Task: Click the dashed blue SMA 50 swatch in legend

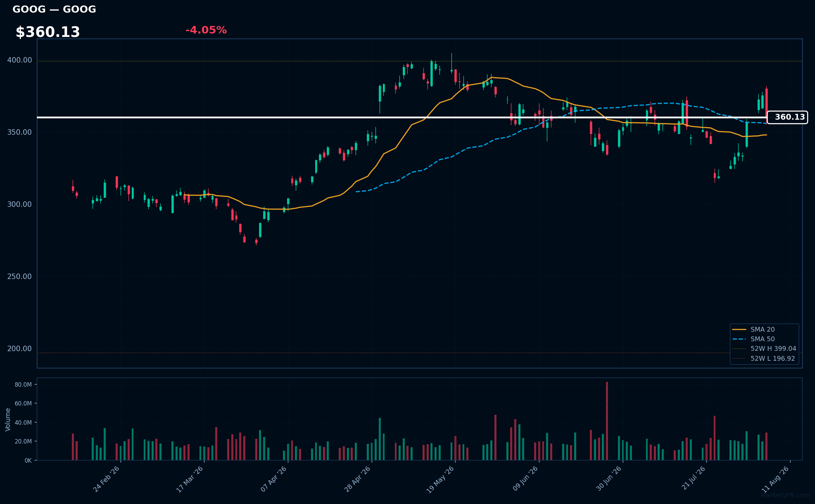Action: tap(739, 339)
